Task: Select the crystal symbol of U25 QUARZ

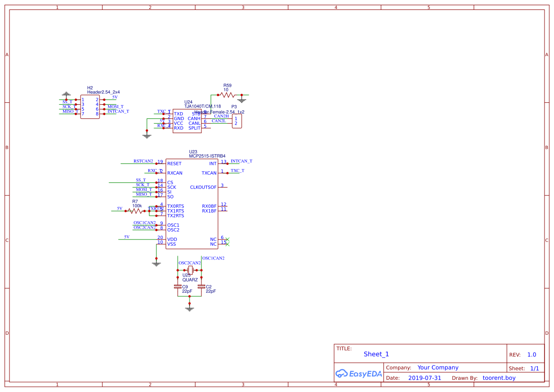Action: [190, 269]
